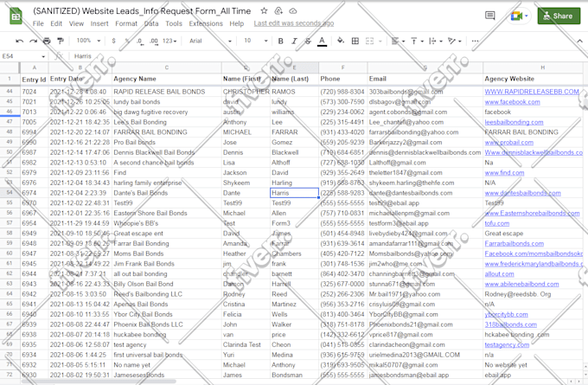This screenshot has height=385, width=588.
Task: Click the green Share button
Action: [x=559, y=16]
